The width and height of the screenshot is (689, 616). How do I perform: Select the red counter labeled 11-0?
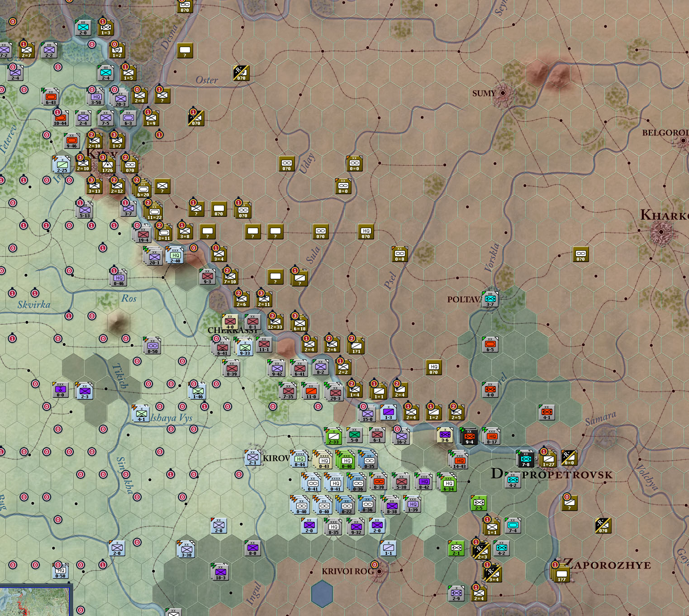coord(311,391)
